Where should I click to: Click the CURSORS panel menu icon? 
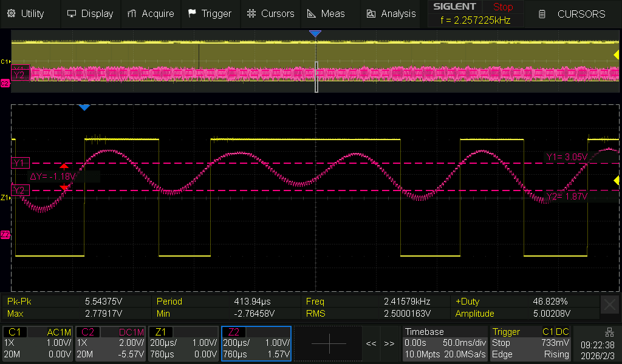tap(542, 15)
